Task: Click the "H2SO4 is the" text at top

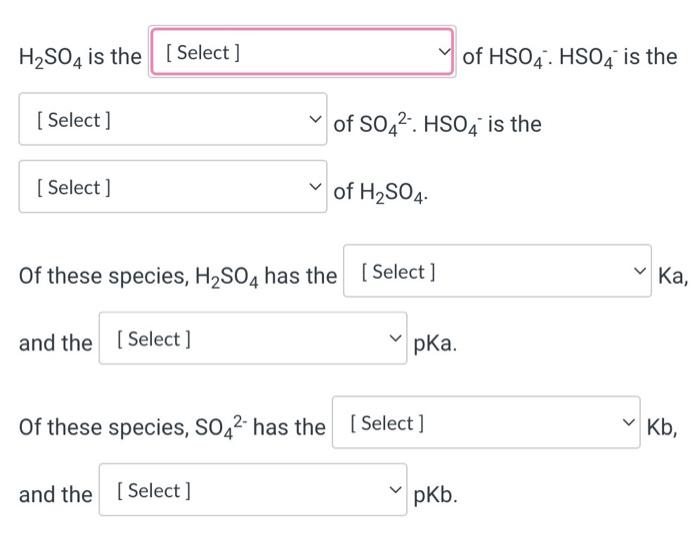Action: tap(80, 57)
